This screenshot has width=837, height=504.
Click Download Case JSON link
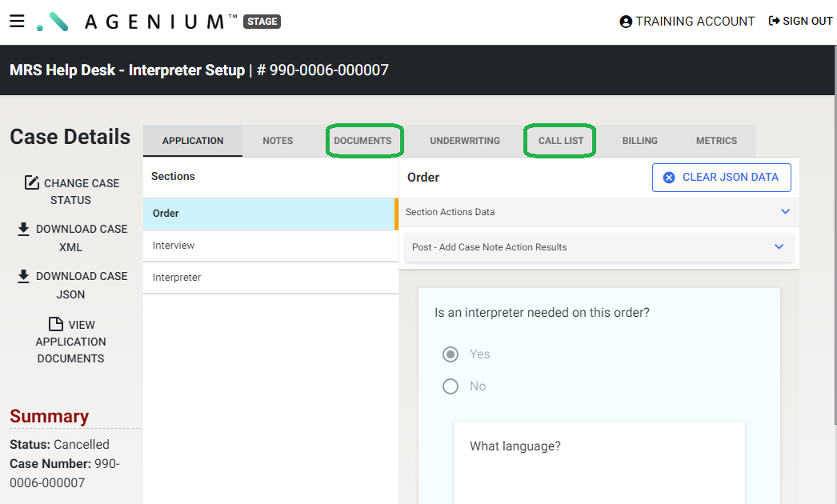coord(72,285)
